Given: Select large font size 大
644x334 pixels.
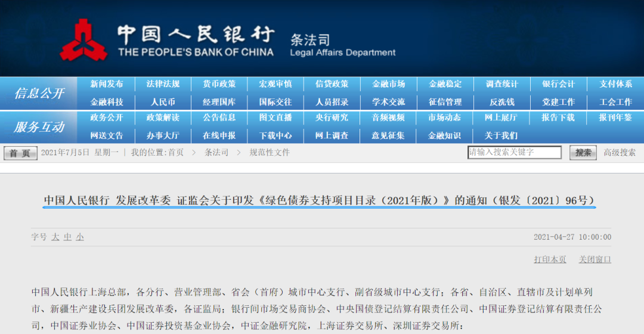Looking at the screenshot, I should 55,237.
